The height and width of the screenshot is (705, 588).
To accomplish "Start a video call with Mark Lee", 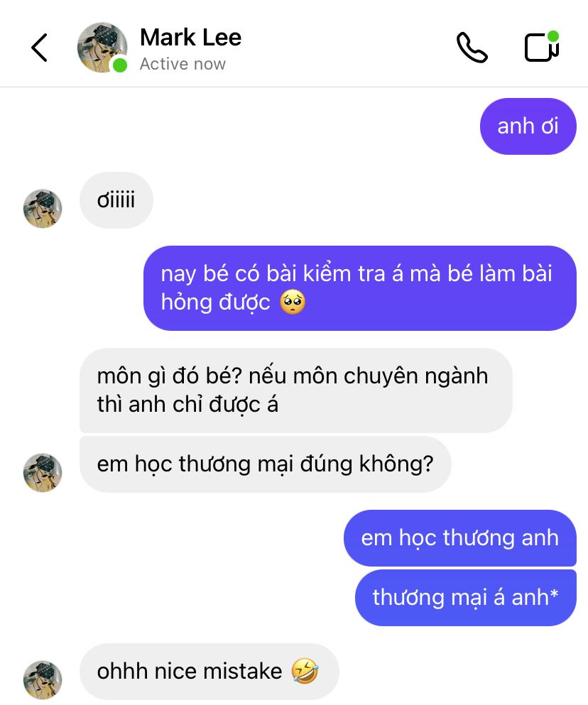I will 542,46.
